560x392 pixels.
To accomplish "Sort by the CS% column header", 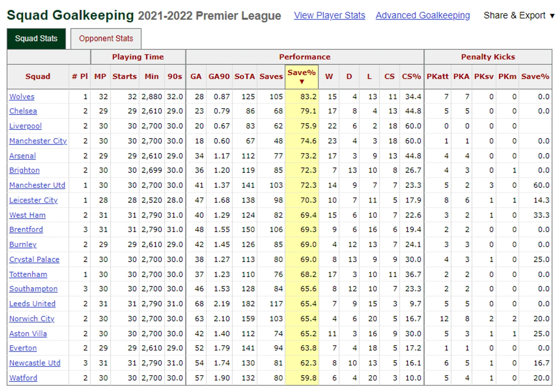I will pos(411,77).
